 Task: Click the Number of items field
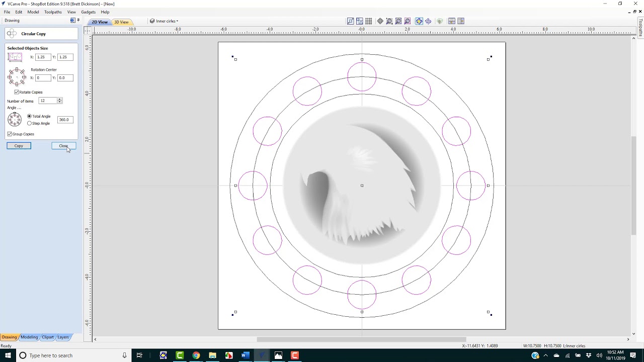pyautogui.click(x=48, y=101)
